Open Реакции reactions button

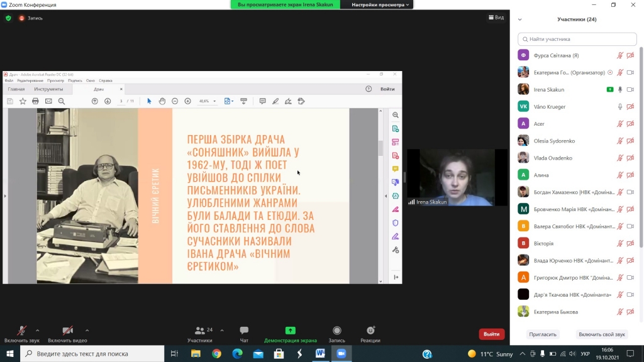pyautogui.click(x=370, y=334)
